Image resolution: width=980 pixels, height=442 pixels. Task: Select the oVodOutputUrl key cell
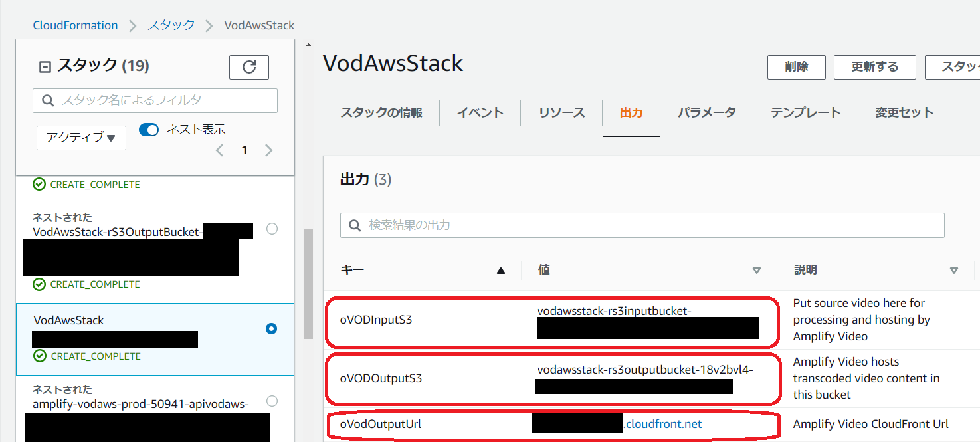[x=381, y=424]
